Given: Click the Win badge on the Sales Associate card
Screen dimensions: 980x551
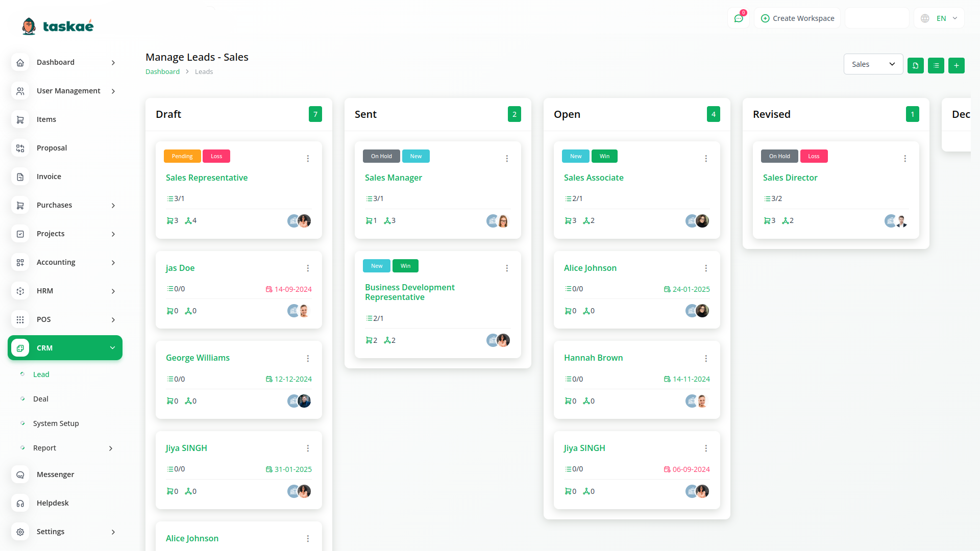Looking at the screenshot, I should [x=604, y=156].
